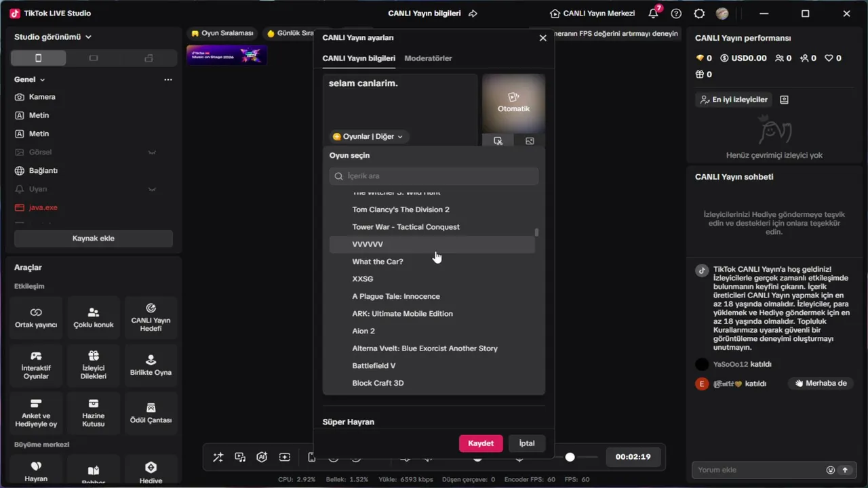This screenshot has height=488, width=868.
Task: Open the Hazine Kutusu tool
Action: 94,413
